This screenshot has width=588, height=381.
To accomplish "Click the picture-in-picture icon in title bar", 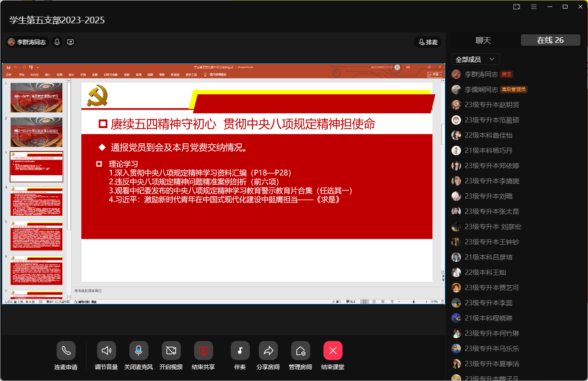I will (517, 7).
